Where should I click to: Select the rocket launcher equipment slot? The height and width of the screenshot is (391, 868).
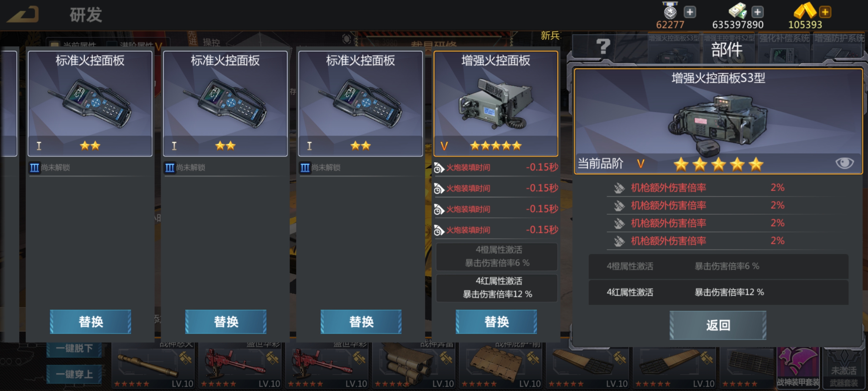[x=414, y=366]
